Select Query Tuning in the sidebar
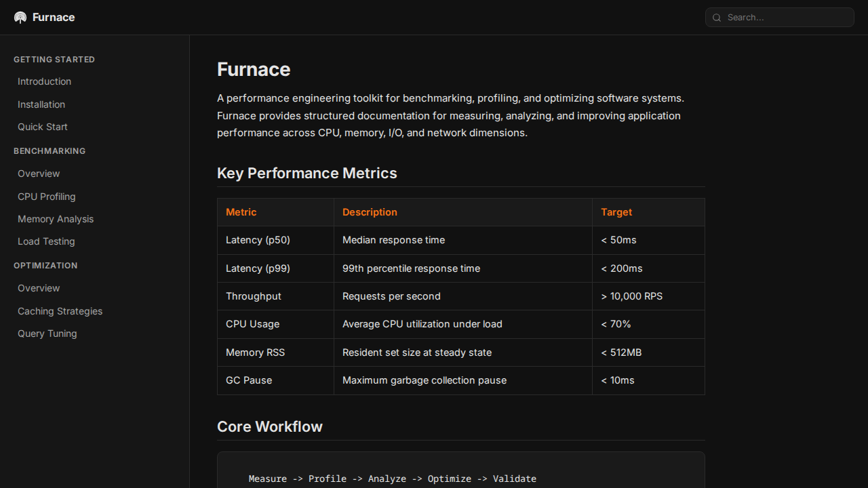This screenshot has width=868, height=488. click(47, 333)
